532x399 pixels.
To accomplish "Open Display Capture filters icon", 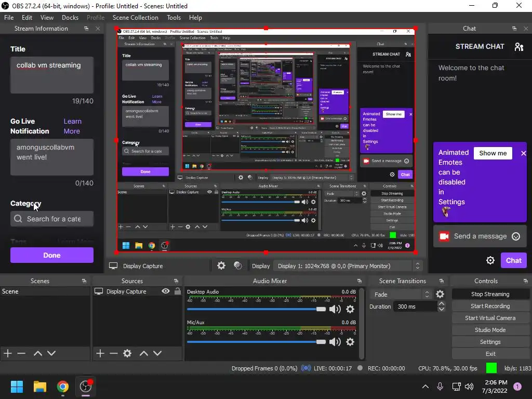I will point(238,265).
